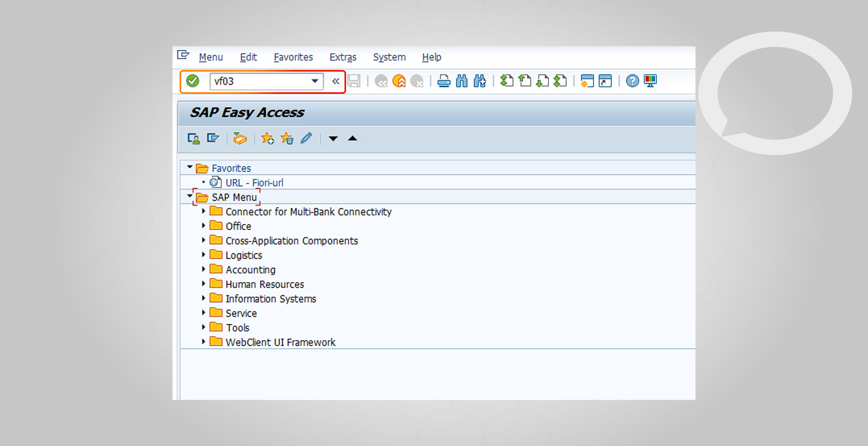Go to Next Page icon

(x=542, y=81)
